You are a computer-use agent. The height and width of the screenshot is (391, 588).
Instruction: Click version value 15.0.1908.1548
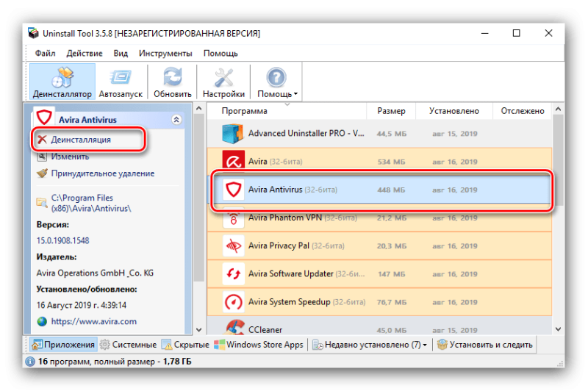pyautogui.click(x=63, y=240)
